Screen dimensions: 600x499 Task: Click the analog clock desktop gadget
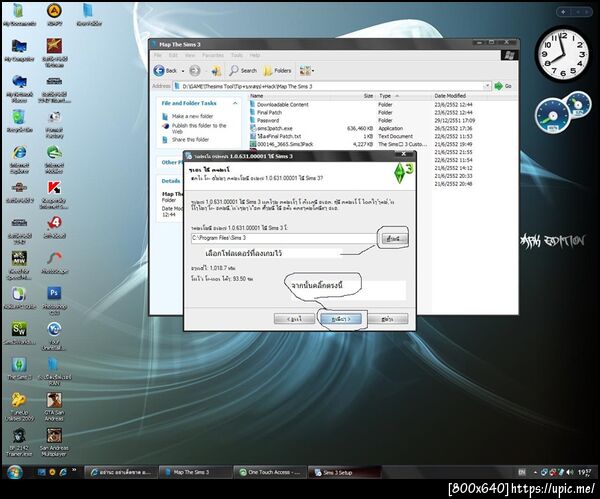562,54
